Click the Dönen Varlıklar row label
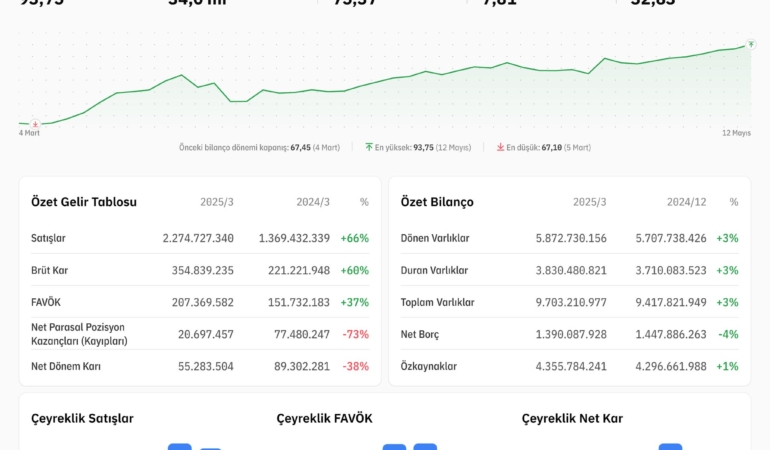The height and width of the screenshot is (450, 770). pyautogui.click(x=435, y=238)
